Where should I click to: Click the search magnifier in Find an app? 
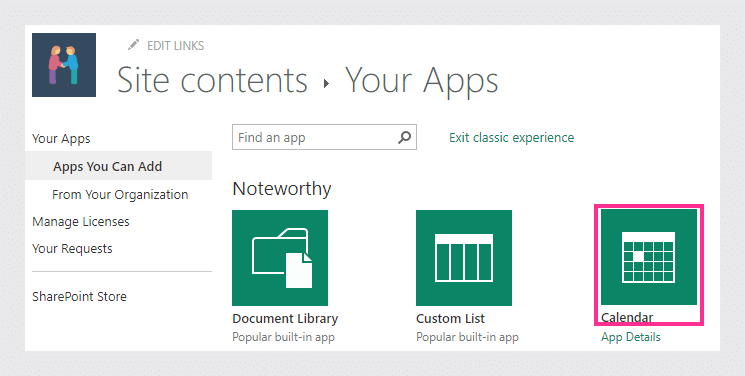tap(404, 137)
